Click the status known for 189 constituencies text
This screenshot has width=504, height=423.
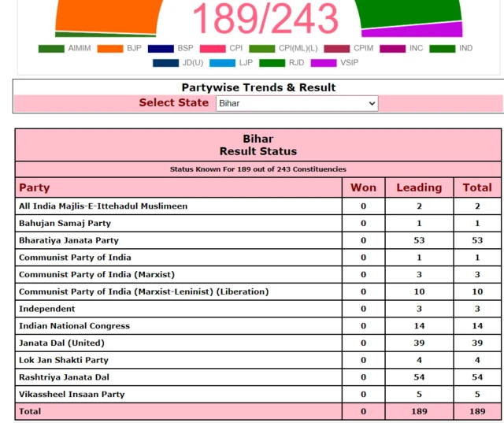[258, 169]
